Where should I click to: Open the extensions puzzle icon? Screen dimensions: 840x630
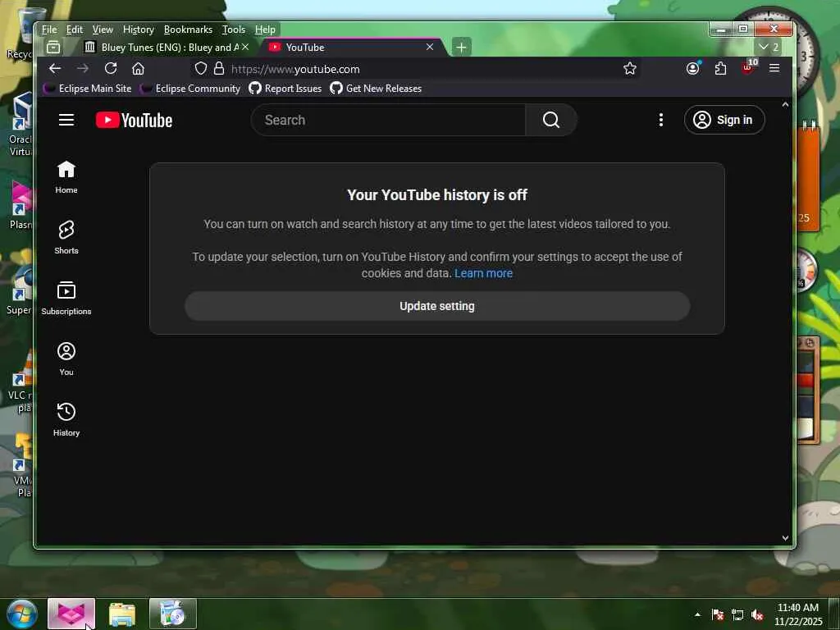pos(720,69)
